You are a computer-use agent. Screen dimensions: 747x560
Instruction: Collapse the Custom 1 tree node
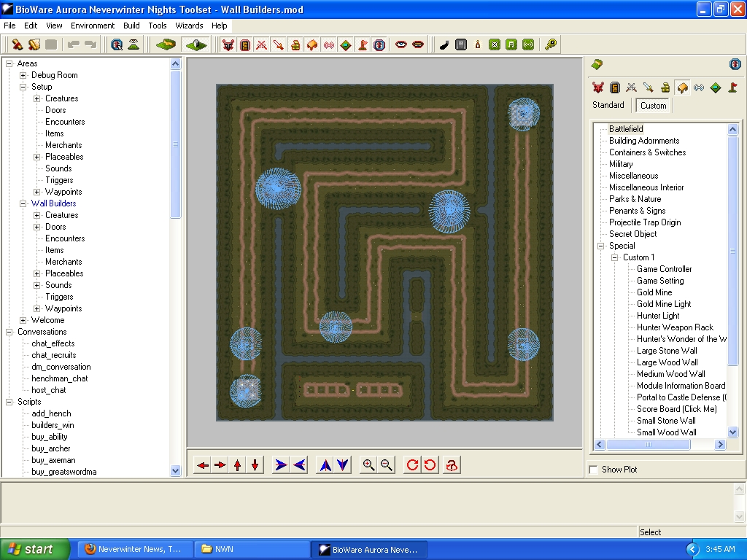(615, 257)
